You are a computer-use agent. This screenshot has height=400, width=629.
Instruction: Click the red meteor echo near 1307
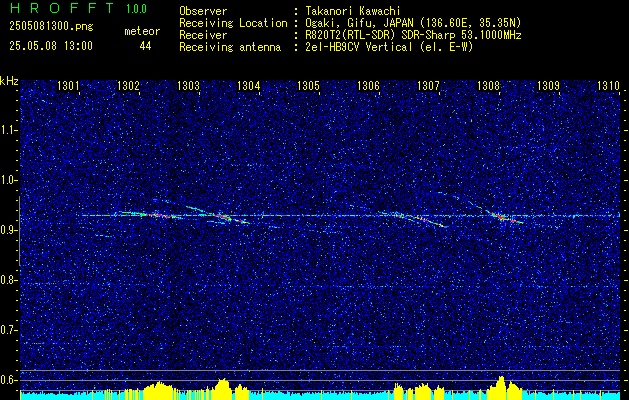coord(425,219)
